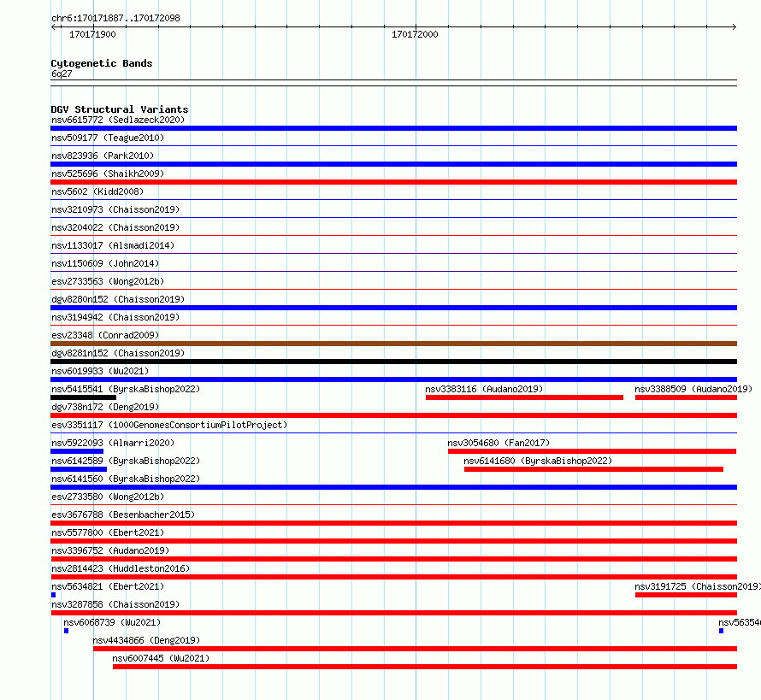The height and width of the screenshot is (700, 761).
Task: Click the short blue nsv5922093 bar
Action: (77, 451)
